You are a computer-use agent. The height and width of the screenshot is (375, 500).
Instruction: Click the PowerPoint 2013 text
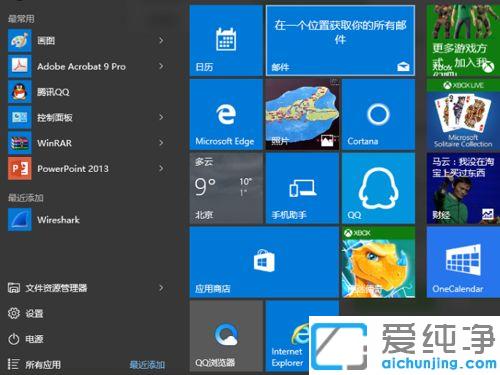[x=73, y=169]
